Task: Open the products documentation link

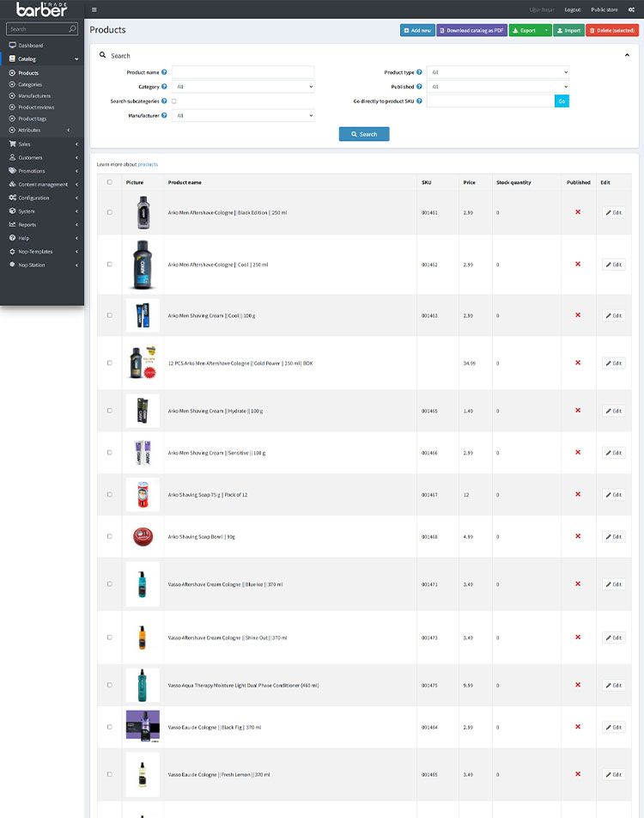Action: (x=148, y=164)
